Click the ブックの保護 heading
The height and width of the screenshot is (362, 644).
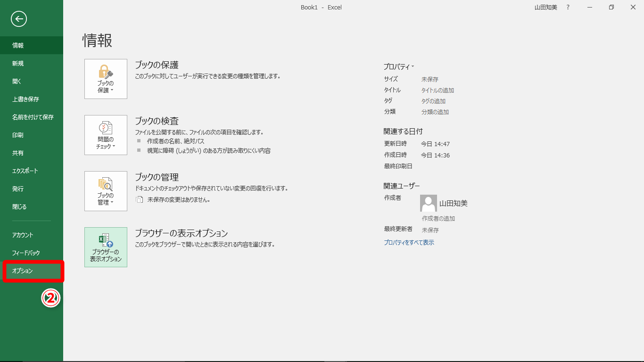tap(157, 65)
